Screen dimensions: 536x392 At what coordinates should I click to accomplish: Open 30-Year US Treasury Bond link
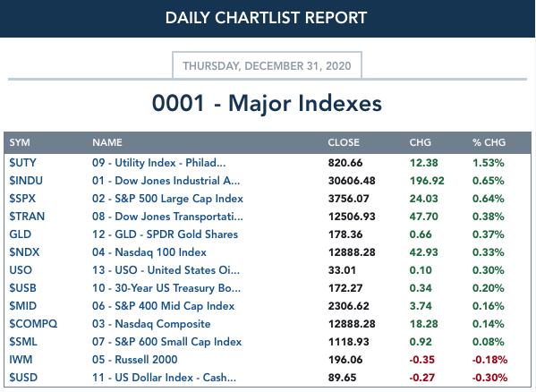pos(166,288)
